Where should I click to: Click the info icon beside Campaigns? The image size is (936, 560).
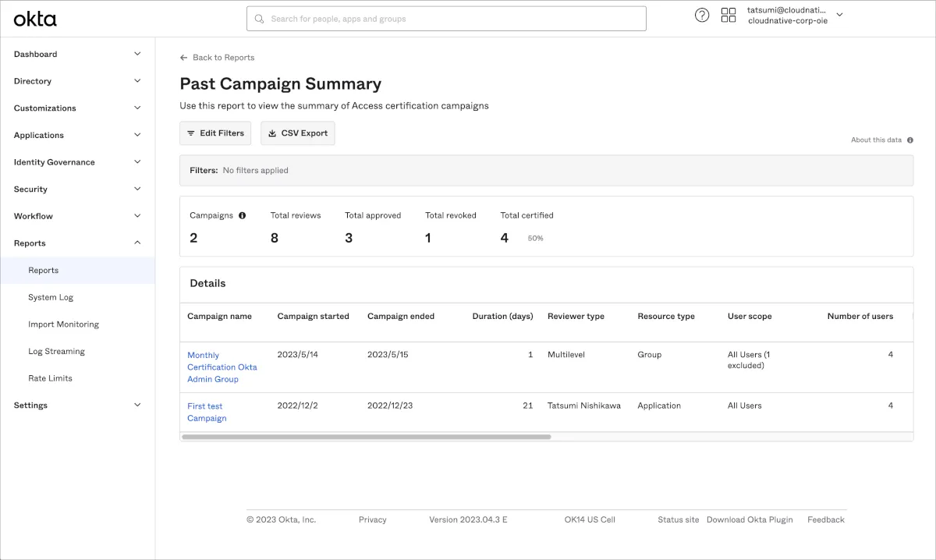point(242,215)
